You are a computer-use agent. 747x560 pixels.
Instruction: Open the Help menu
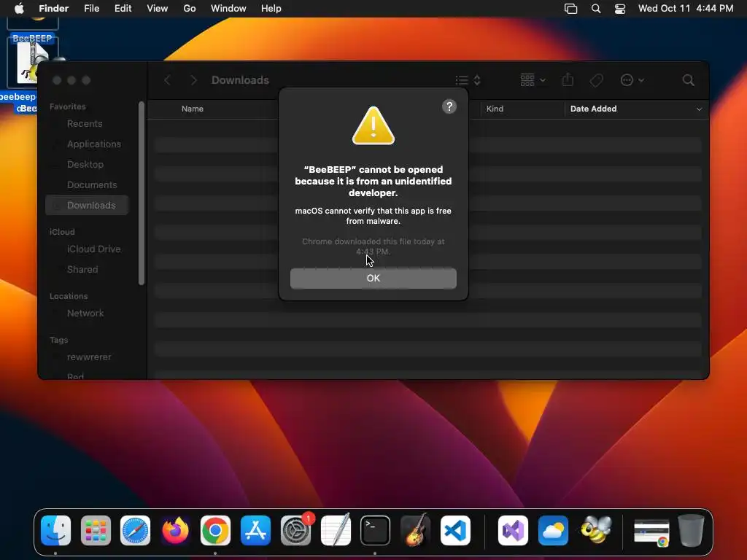[271, 9]
